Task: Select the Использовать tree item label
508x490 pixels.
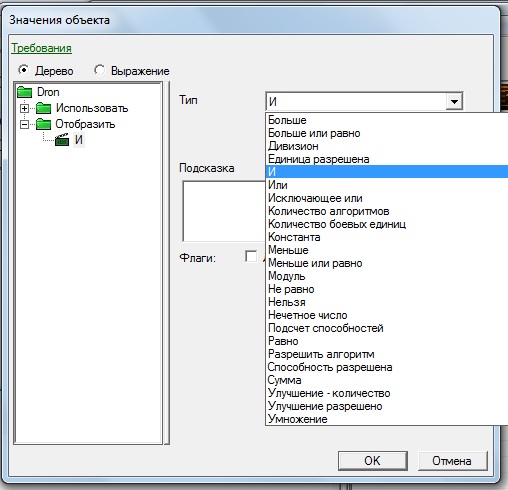Action: [x=92, y=108]
